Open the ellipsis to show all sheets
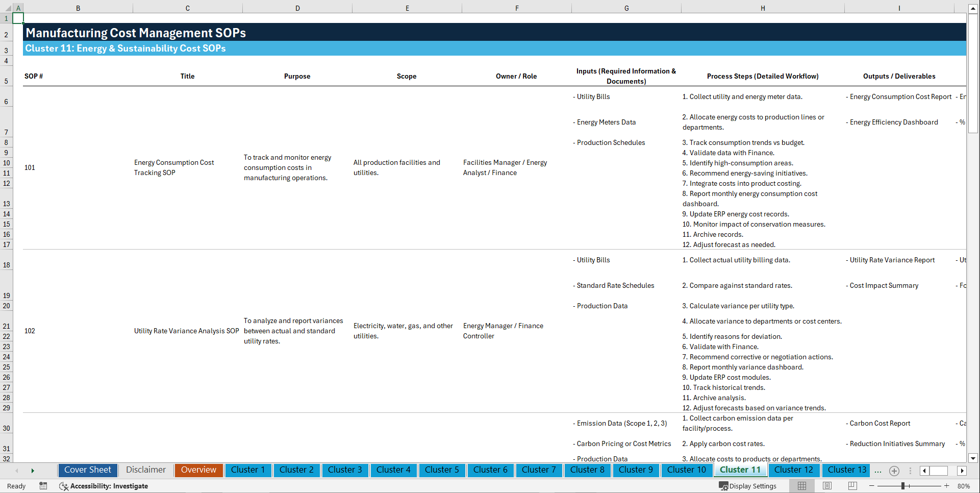This screenshot has width=980, height=493. coord(878,471)
